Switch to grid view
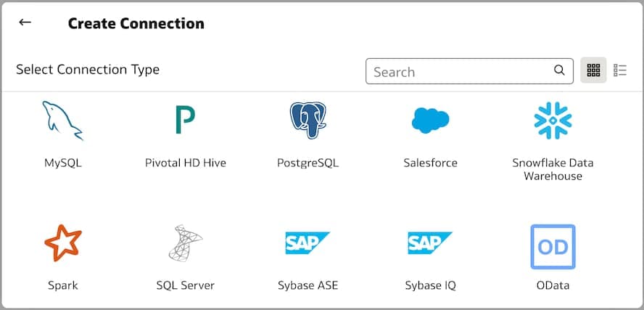The height and width of the screenshot is (310, 644). 593,70
